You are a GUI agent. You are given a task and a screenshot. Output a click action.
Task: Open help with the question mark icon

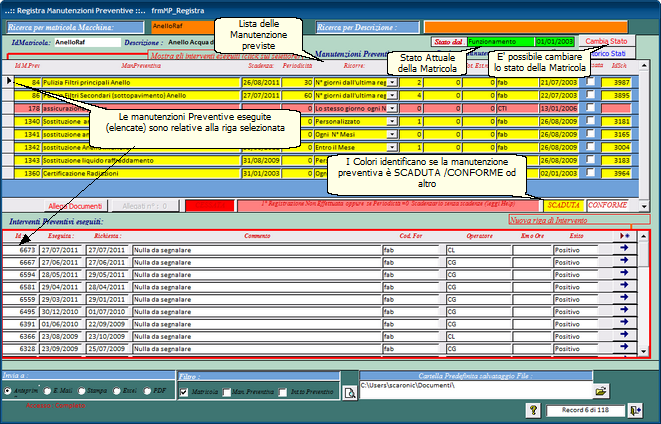pyautogui.click(x=533, y=410)
